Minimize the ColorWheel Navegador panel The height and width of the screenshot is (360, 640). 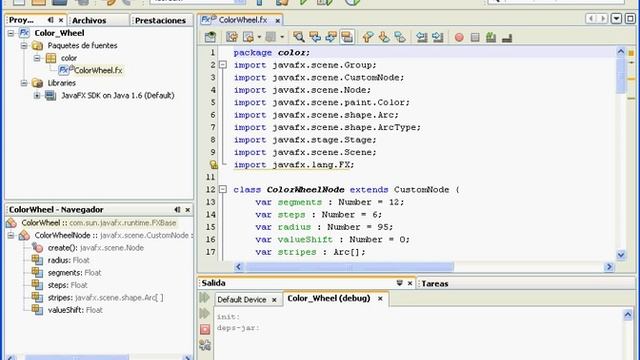pos(177,209)
